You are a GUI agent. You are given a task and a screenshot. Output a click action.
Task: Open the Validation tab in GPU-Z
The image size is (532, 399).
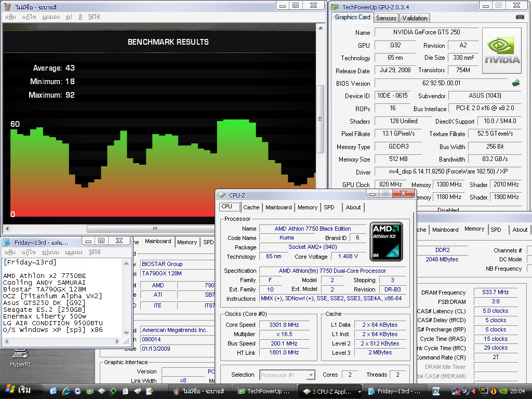pos(415,18)
